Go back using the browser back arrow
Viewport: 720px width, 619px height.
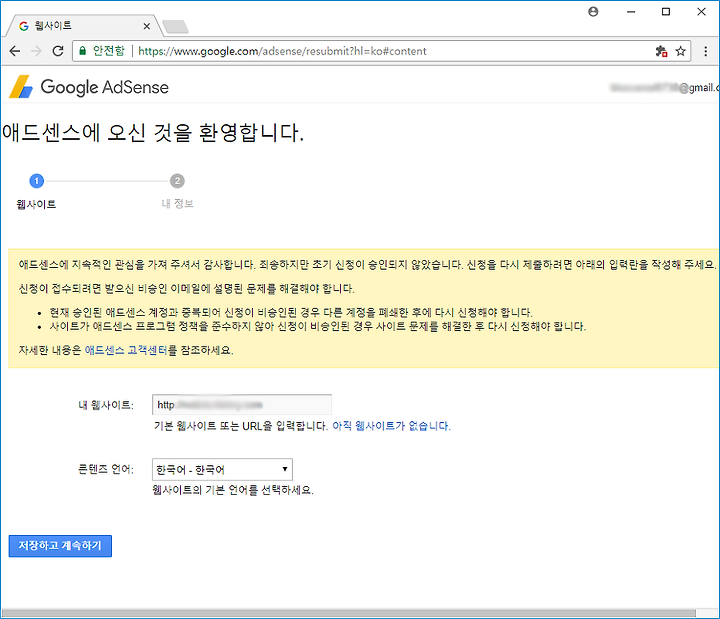pos(15,51)
